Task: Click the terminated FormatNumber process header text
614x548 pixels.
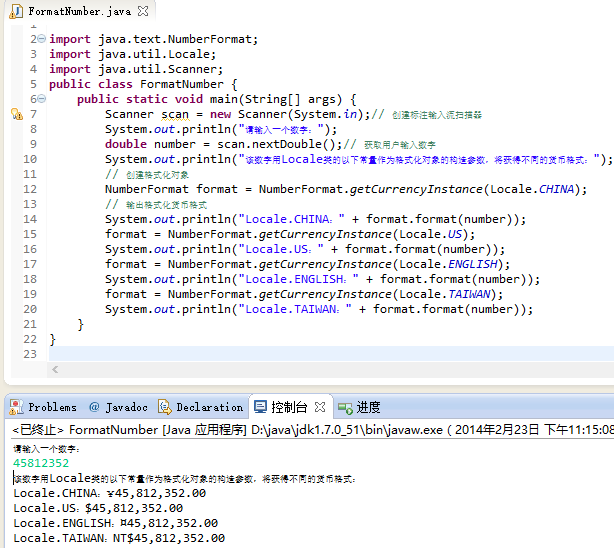Action: point(313,430)
